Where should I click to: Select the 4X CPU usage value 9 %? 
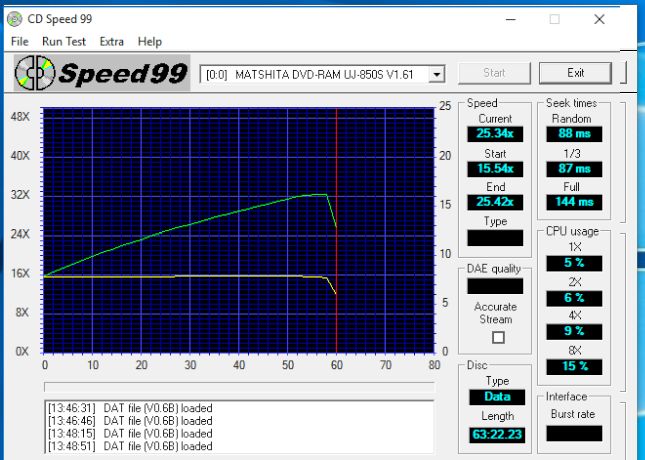574,331
